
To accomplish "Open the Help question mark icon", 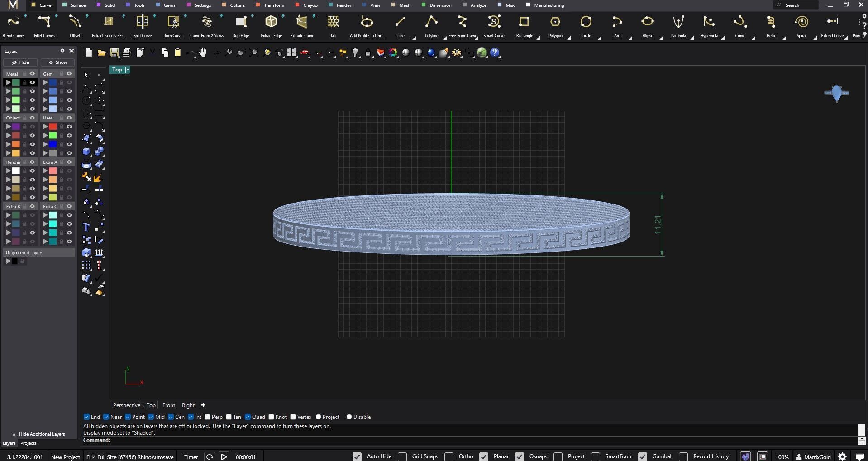I will 495,53.
